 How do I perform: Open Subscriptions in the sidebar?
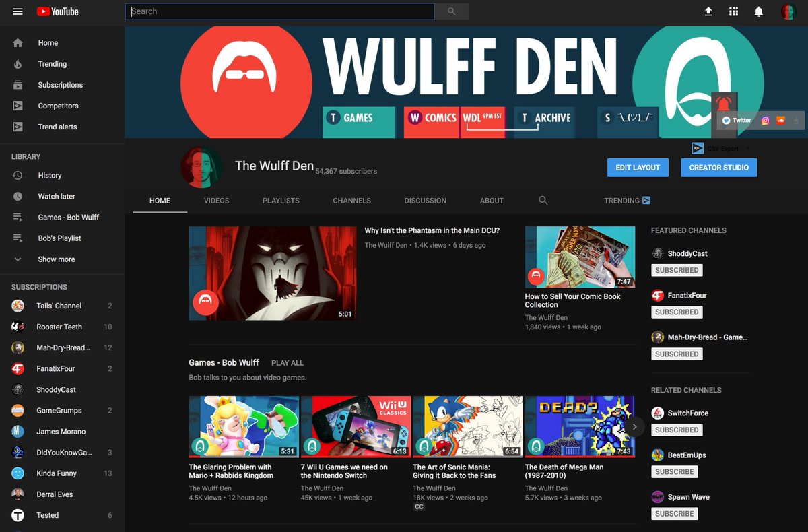click(x=62, y=85)
